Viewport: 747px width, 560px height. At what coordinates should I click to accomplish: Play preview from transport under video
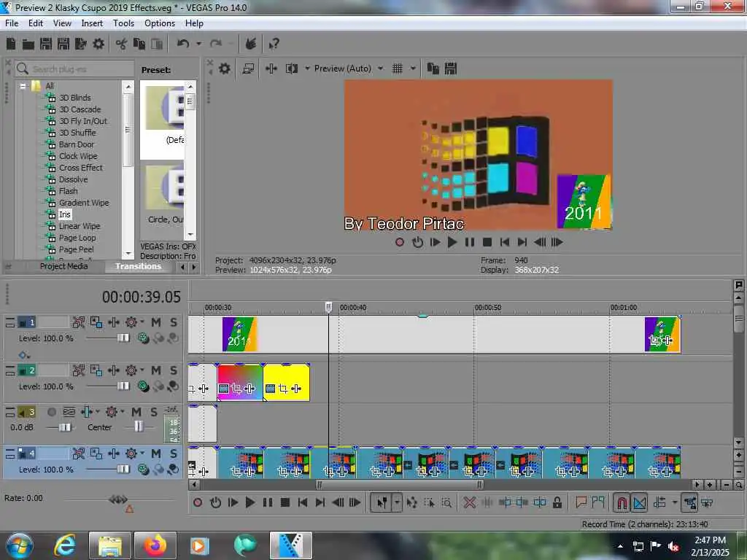click(x=452, y=242)
